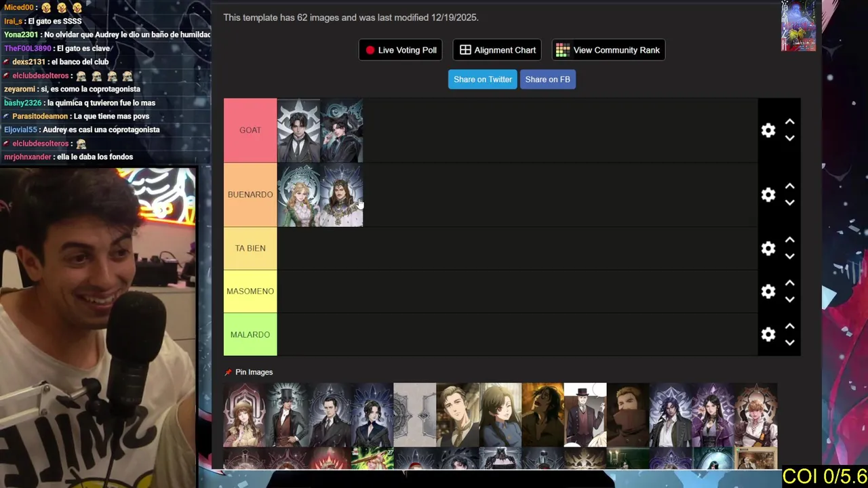The image size is (868, 488).
Task: Select second character image in GOAT tier
Action: 342,130
